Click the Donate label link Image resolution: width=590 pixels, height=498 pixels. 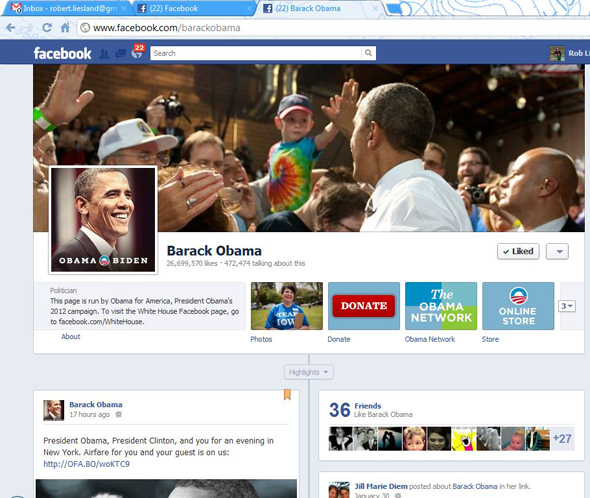(x=339, y=339)
